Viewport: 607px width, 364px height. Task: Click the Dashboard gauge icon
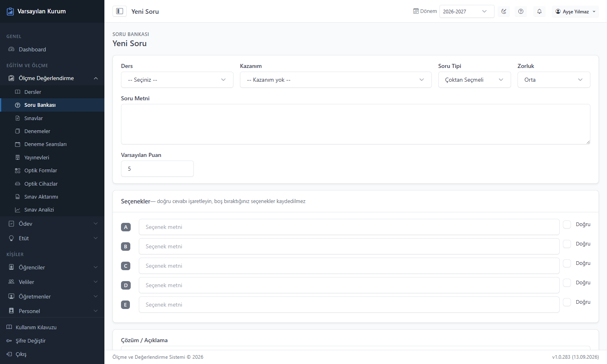click(x=11, y=49)
